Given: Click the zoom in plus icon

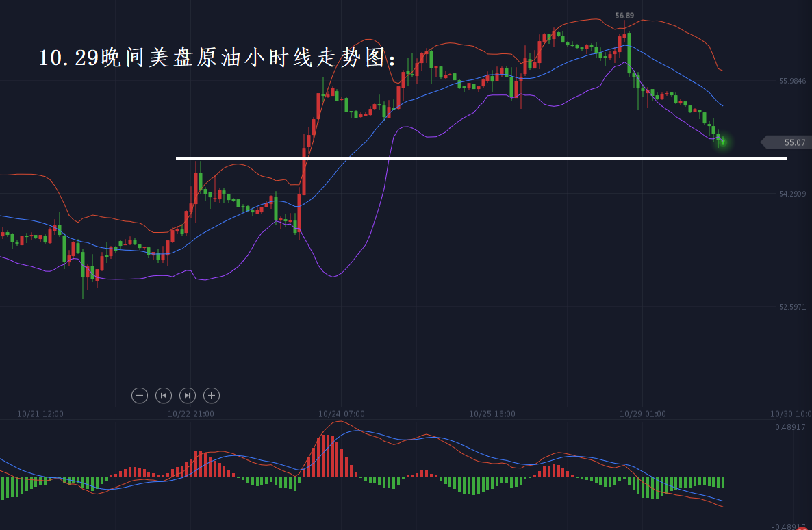Looking at the screenshot, I should point(212,395).
